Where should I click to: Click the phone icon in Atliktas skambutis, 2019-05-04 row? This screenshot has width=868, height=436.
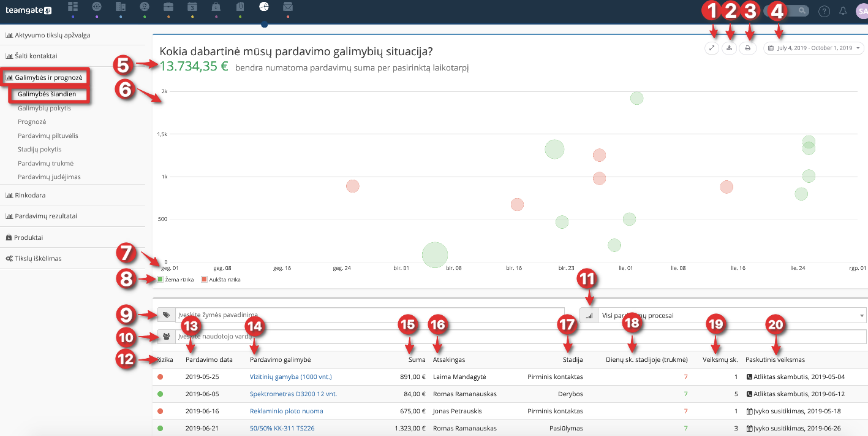point(749,377)
